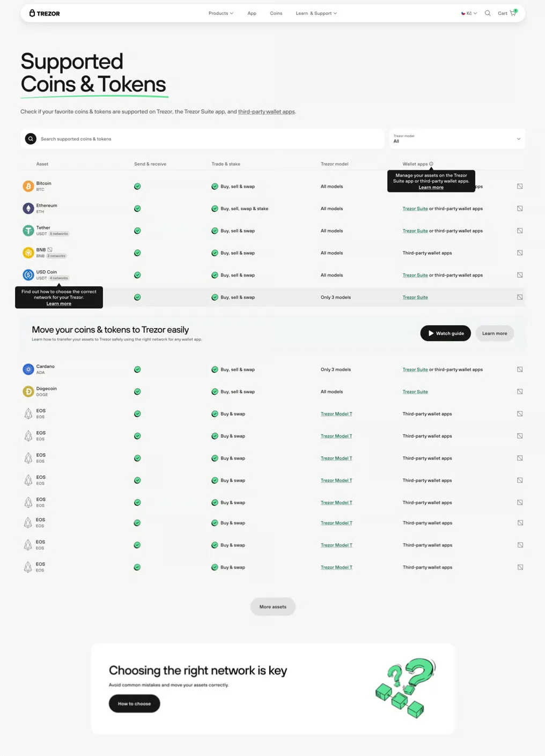
Task: Click the More assets button
Action: pos(273,607)
